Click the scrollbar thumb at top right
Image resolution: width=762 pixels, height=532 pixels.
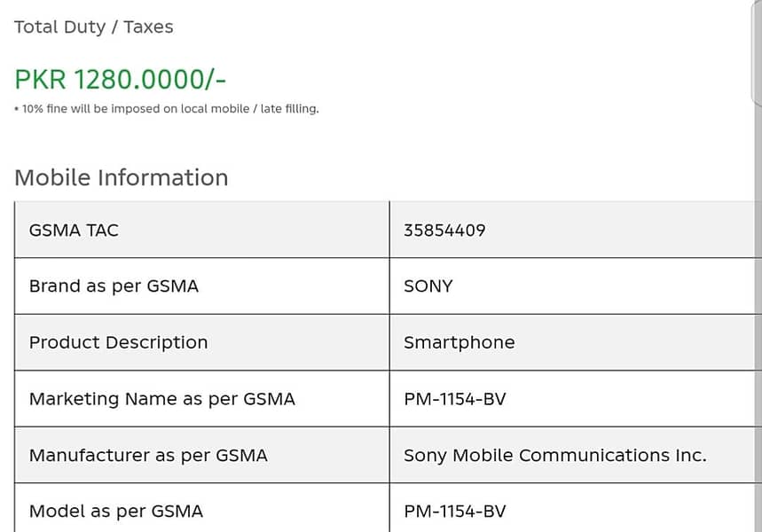pos(758,51)
